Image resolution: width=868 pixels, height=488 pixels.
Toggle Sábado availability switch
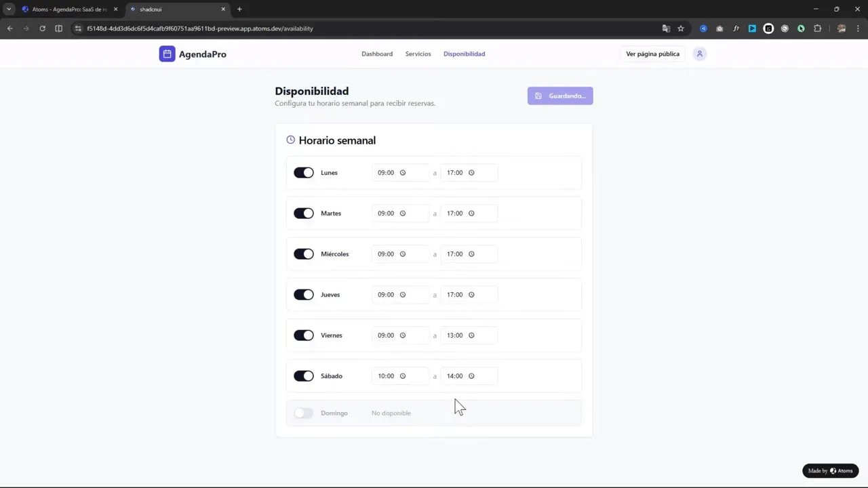coord(304,376)
